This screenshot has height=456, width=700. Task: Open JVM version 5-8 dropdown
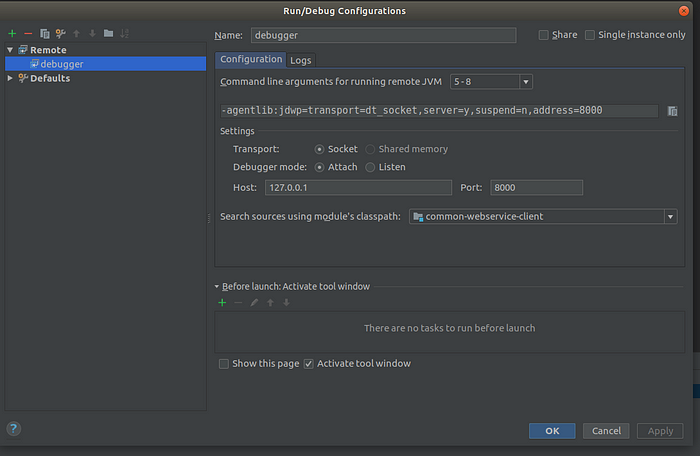pyautogui.click(x=491, y=82)
